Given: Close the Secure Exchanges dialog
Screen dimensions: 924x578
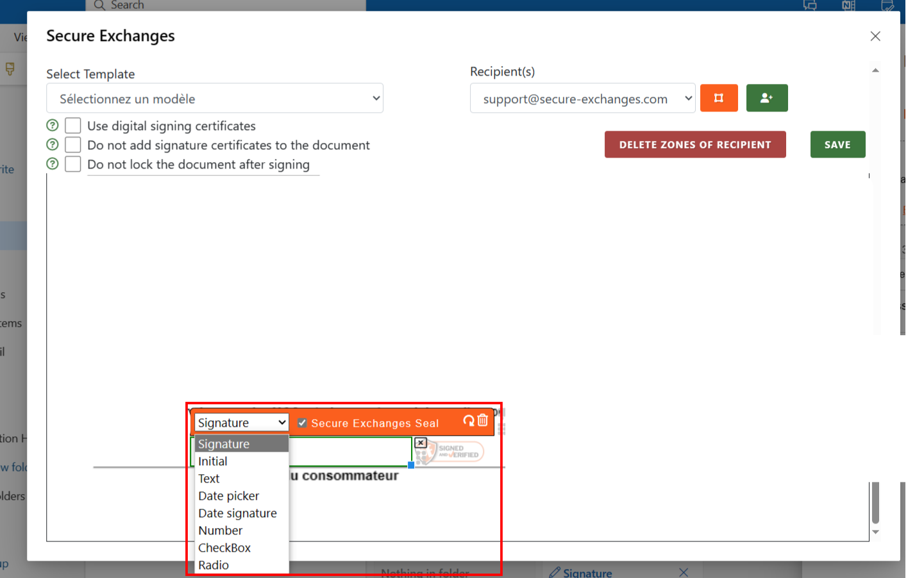Looking at the screenshot, I should [x=875, y=36].
